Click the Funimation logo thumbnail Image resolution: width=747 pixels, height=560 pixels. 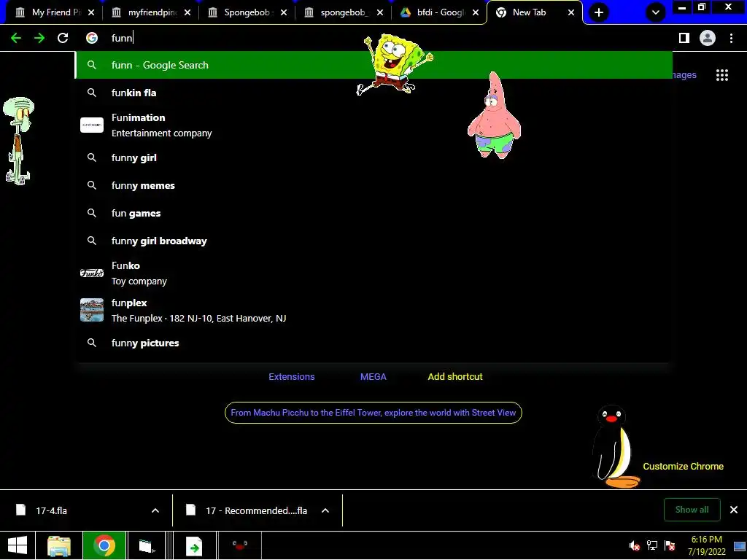coord(92,125)
